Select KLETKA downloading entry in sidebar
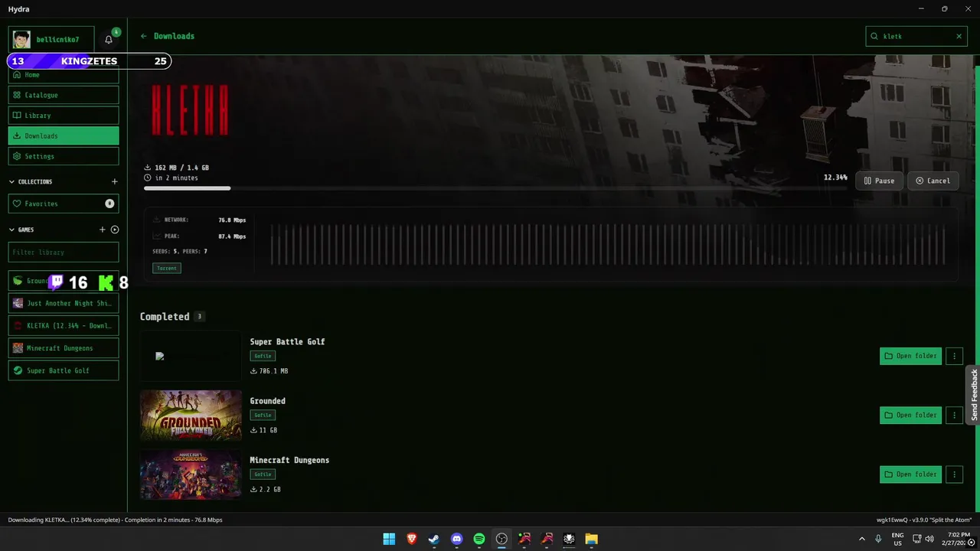This screenshot has width=980, height=551. click(64, 325)
